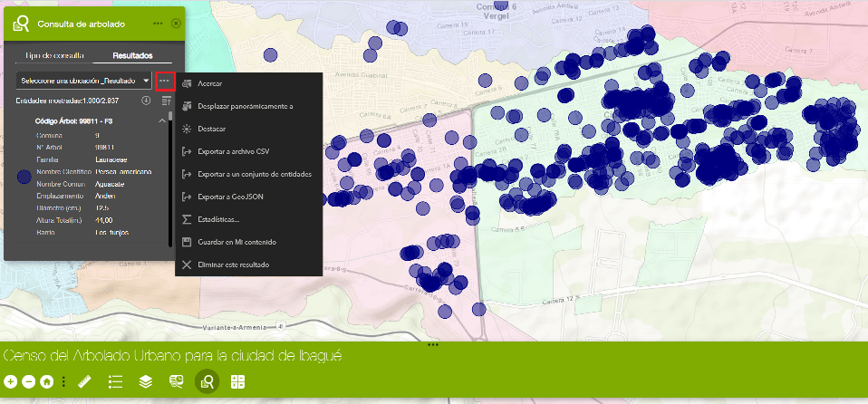This screenshot has height=404, width=868.
Task: Open the basemap gallery grid widget
Action: [238, 382]
